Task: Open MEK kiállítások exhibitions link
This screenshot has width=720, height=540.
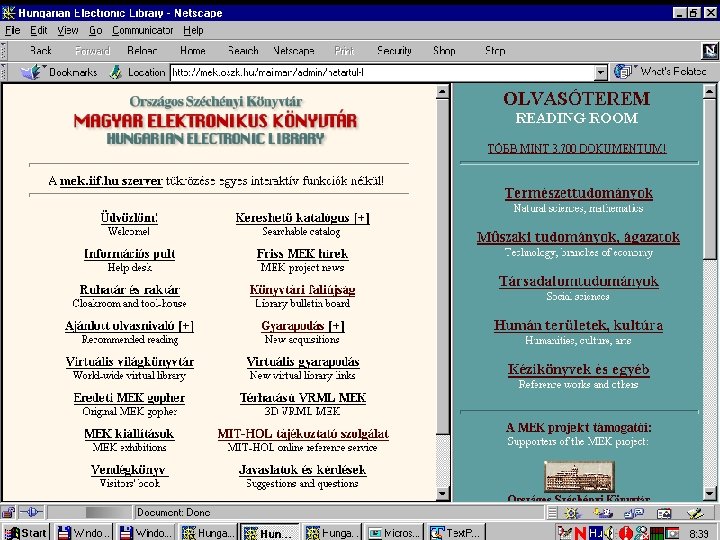Action: click(x=129, y=434)
